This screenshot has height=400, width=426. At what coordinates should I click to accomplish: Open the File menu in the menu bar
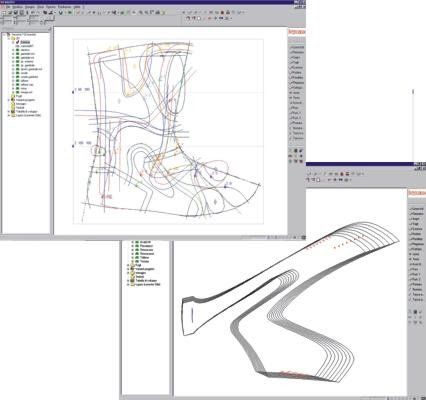click(8, 7)
